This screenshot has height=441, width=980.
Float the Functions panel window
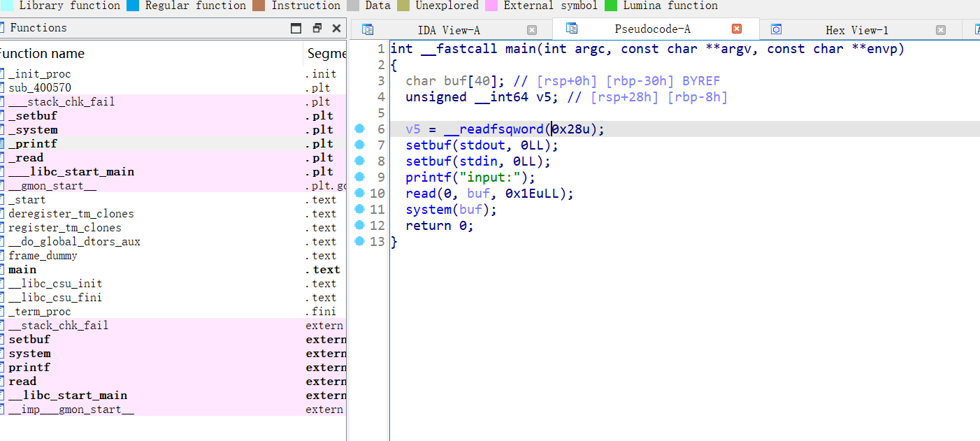pyautogui.click(x=317, y=28)
